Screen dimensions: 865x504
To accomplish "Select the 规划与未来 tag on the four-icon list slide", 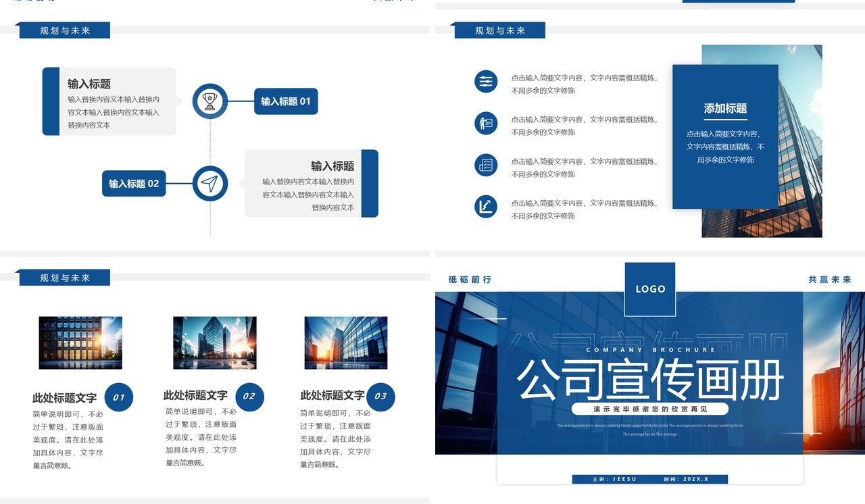I will click(500, 30).
